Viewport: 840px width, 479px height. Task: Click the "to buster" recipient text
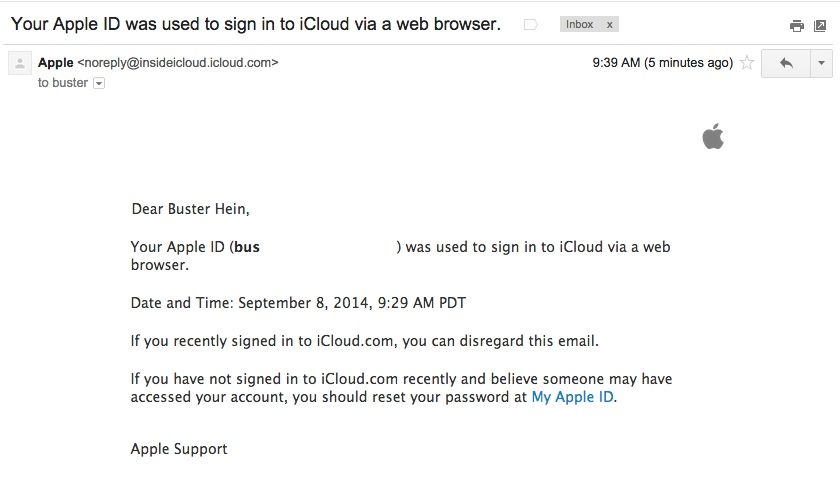(x=62, y=83)
